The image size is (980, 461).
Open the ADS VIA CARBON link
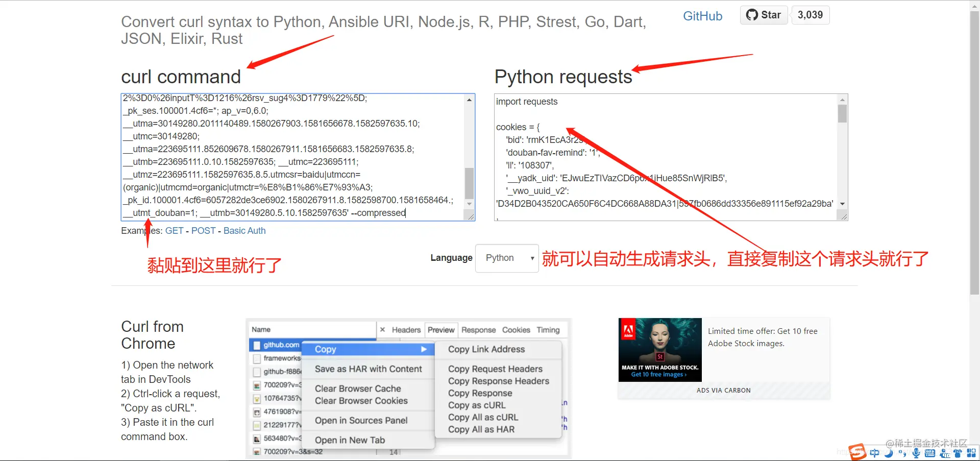coord(723,390)
